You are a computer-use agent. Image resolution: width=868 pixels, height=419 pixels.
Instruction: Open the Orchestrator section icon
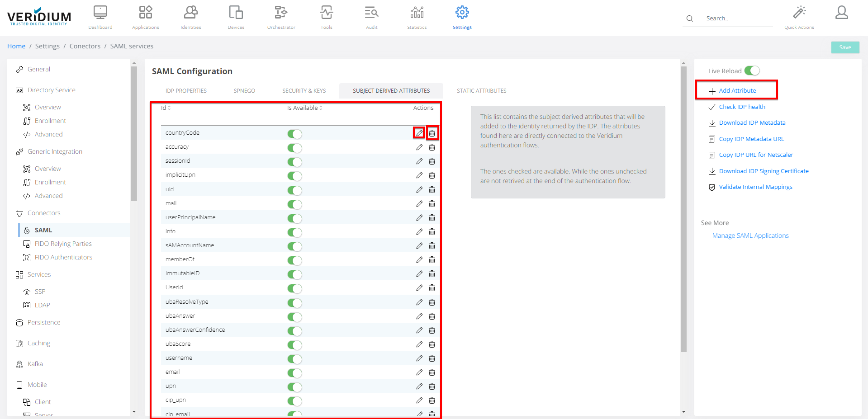click(x=281, y=13)
